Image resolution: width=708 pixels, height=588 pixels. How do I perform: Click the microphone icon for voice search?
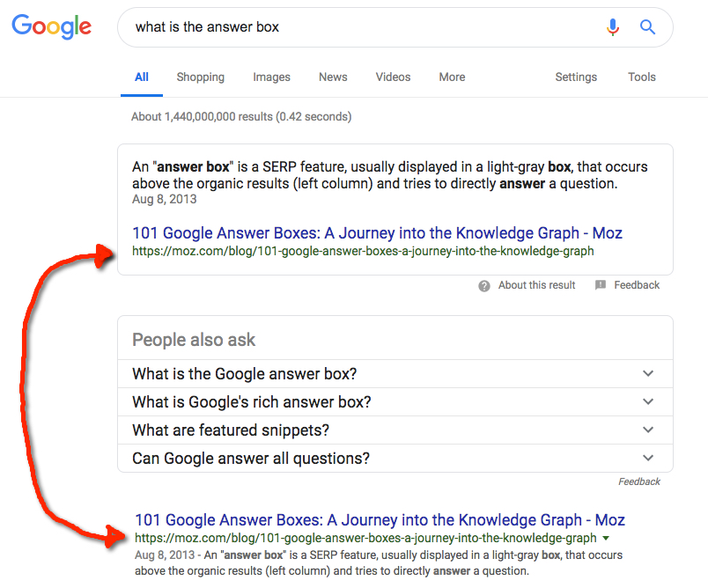point(613,27)
